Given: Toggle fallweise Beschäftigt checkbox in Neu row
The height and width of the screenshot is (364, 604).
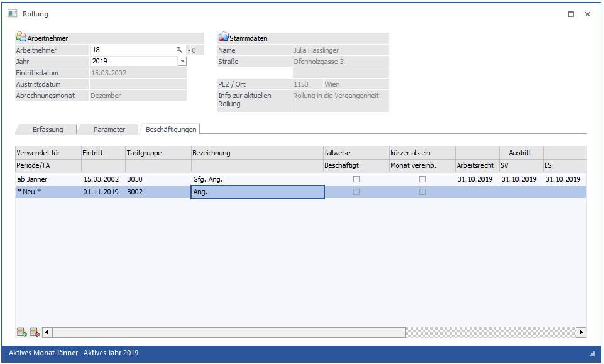Looking at the screenshot, I should point(356,192).
